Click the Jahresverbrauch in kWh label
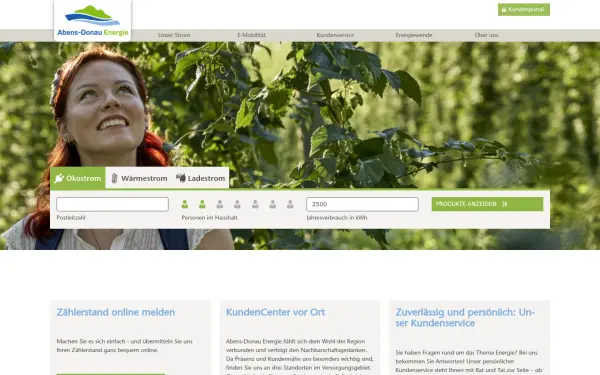This screenshot has height=375, width=600. 337,218
